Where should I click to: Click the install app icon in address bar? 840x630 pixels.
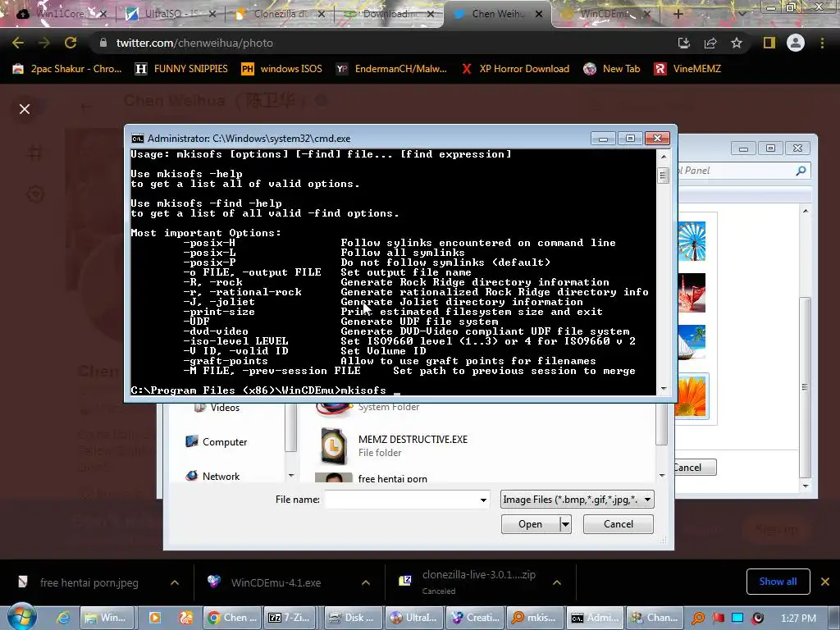683,43
